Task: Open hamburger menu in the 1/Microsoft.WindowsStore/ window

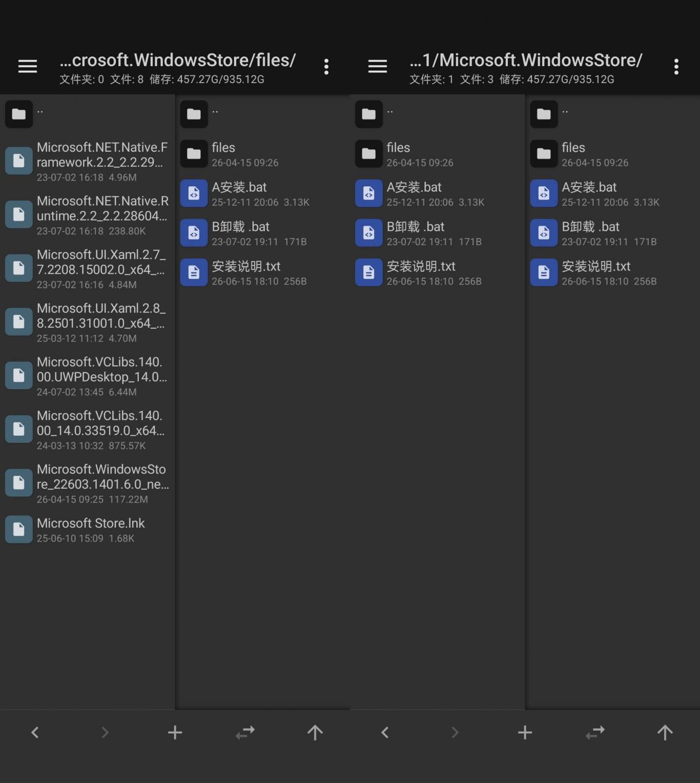Action: 378,66
